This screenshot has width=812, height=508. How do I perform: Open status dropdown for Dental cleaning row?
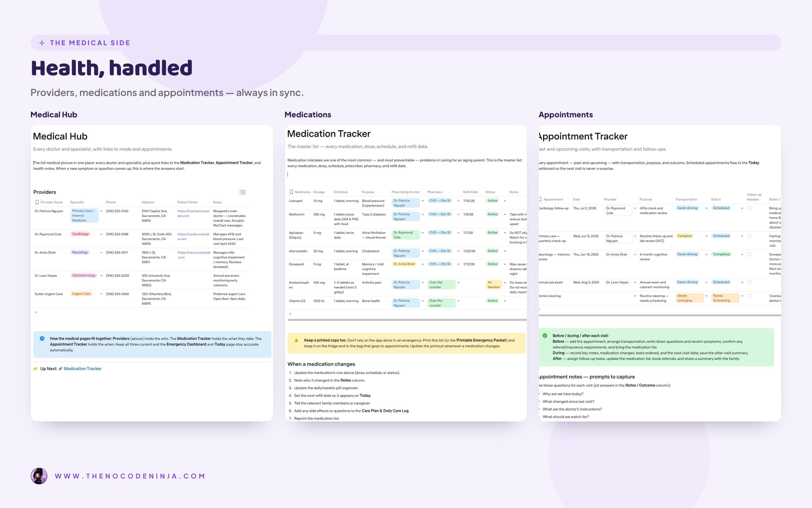coord(742,296)
